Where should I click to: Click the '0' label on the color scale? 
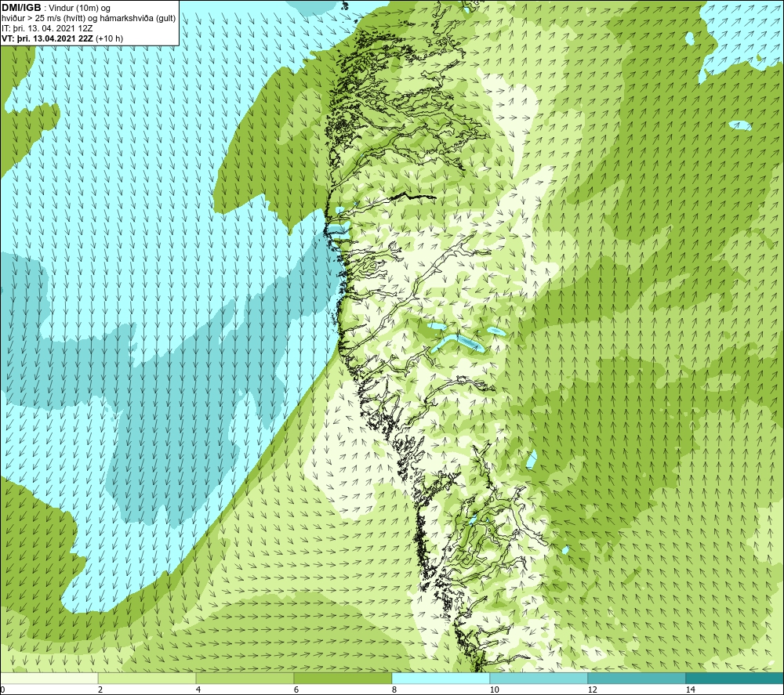coord(2,690)
